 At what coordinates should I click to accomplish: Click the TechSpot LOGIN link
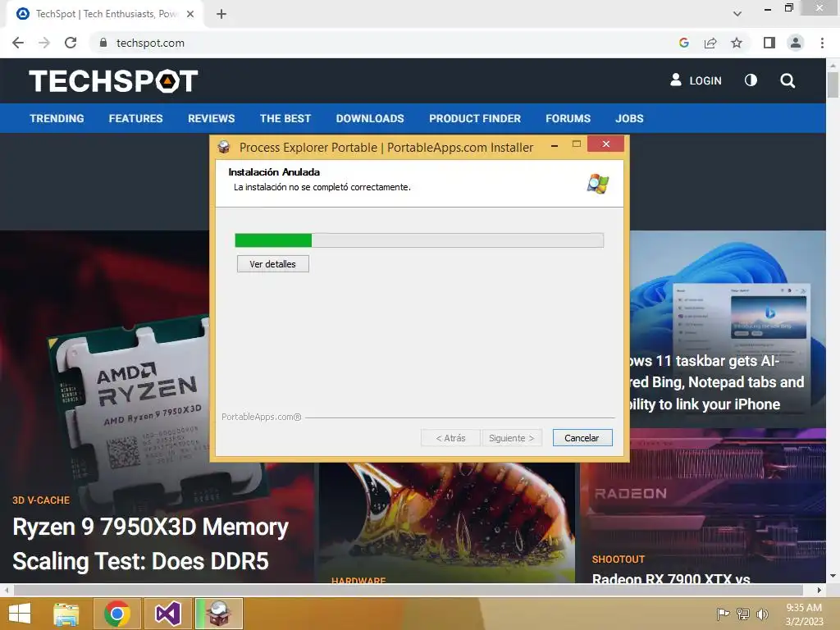click(x=696, y=80)
